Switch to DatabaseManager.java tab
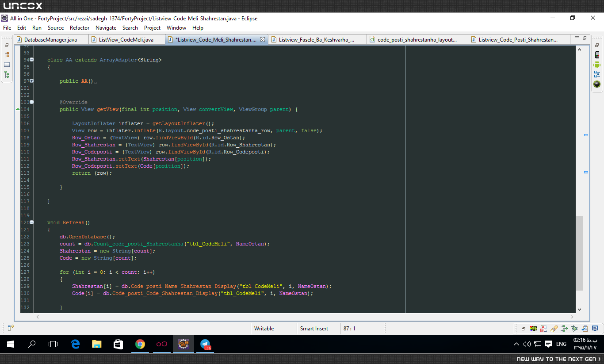This screenshot has height=364, width=604. [x=51, y=39]
